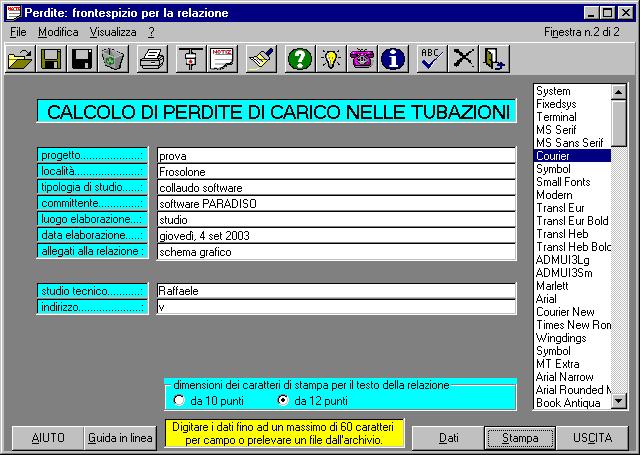The image size is (640, 455).
Task: Click the ABC spell check icon
Action: pyautogui.click(x=431, y=59)
